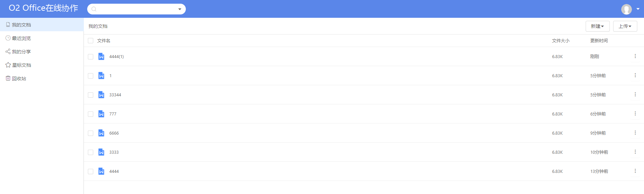The image size is (644, 194).
Task: Open more options for file 33344
Action: point(635,95)
